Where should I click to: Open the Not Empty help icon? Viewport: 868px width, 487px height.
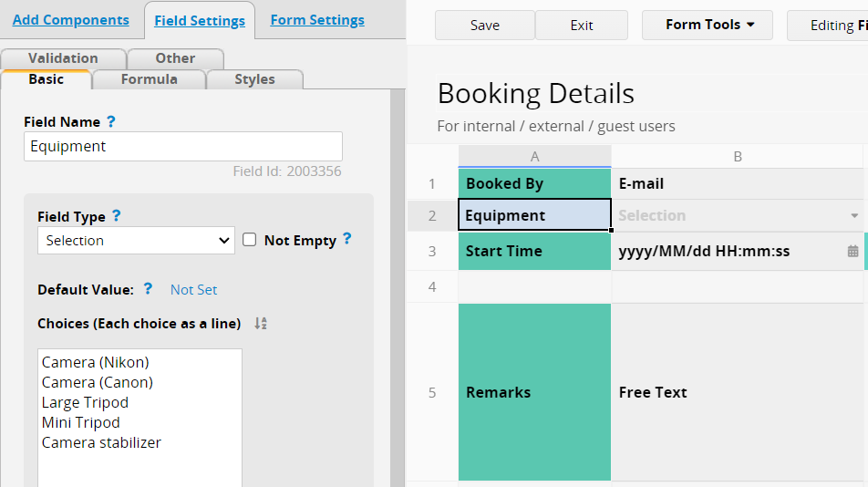click(x=347, y=239)
